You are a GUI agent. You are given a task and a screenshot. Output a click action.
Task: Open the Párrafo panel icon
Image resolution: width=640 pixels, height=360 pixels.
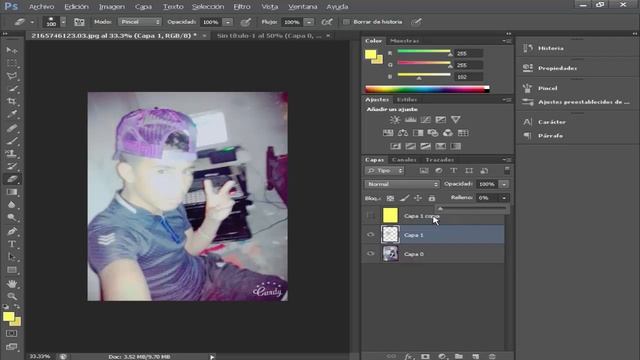pos(528,136)
